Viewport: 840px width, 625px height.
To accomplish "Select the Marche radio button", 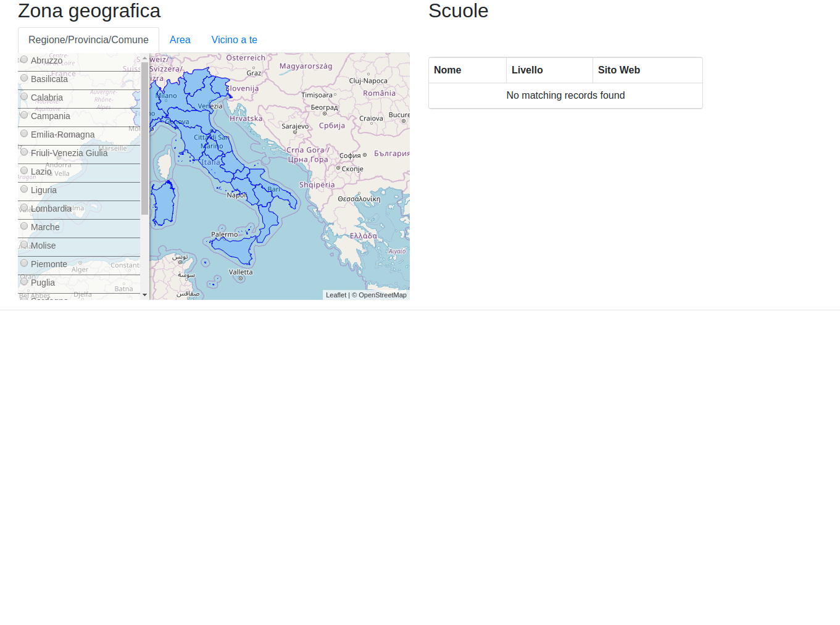I will [x=24, y=226].
